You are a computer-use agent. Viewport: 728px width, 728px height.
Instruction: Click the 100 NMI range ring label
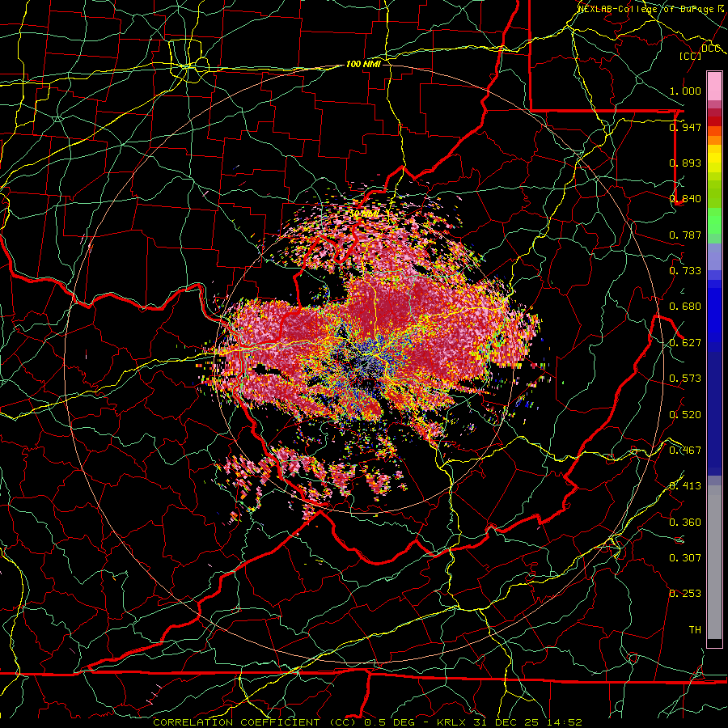click(363, 64)
